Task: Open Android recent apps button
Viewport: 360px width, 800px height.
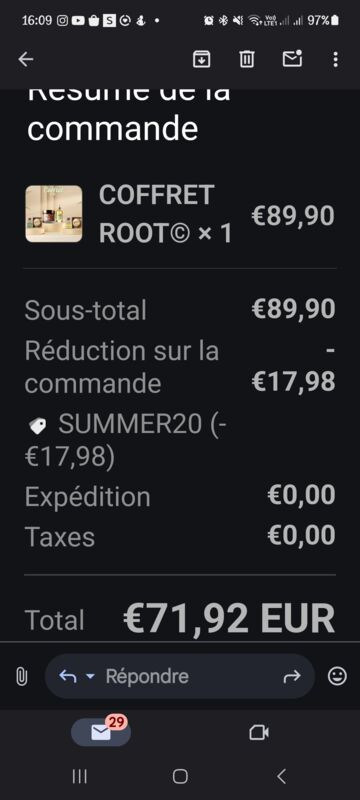Action: click(80, 777)
